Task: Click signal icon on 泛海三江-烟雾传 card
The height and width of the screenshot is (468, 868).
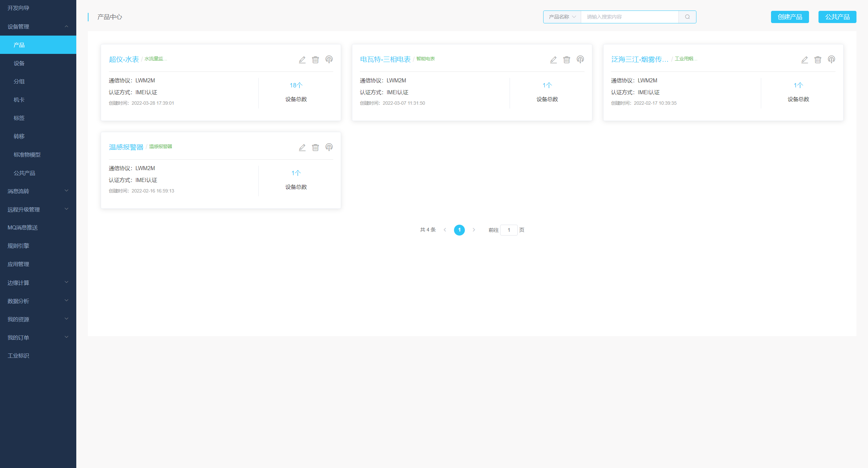Action: (x=831, y=60)
